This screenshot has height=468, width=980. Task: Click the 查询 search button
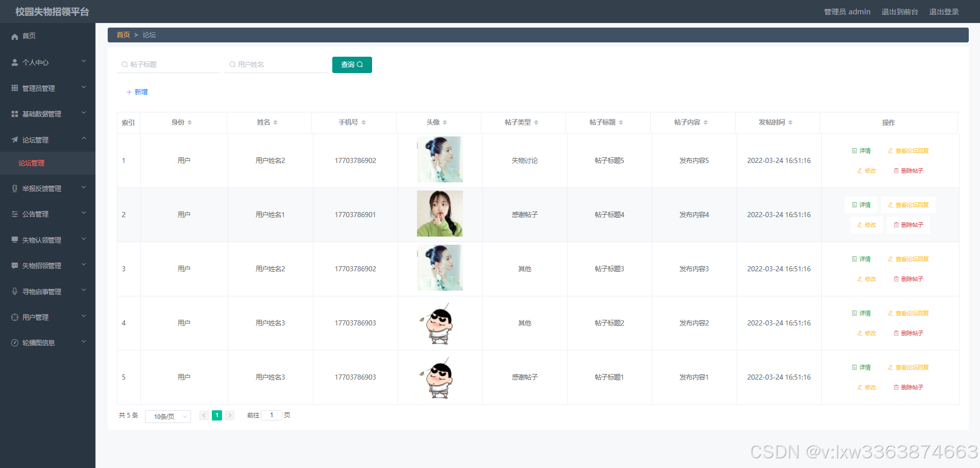352,65
